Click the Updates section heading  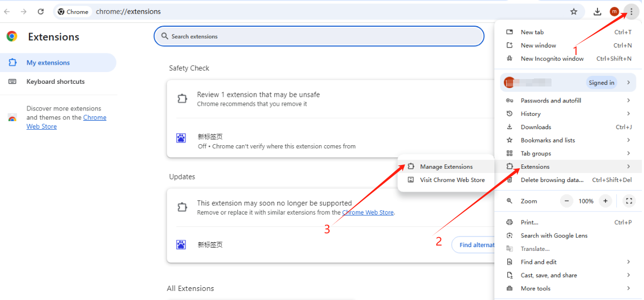pyautogui.click(x=182, y=177)
